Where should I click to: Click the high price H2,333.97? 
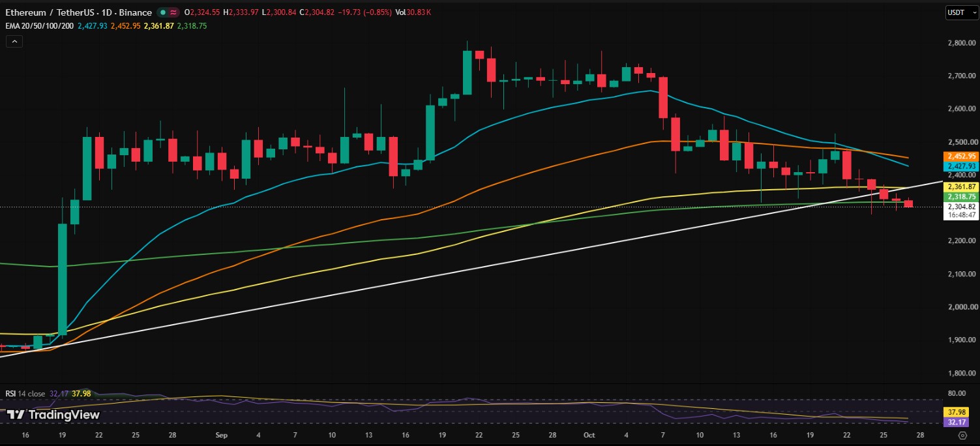[x=241, y=12]
